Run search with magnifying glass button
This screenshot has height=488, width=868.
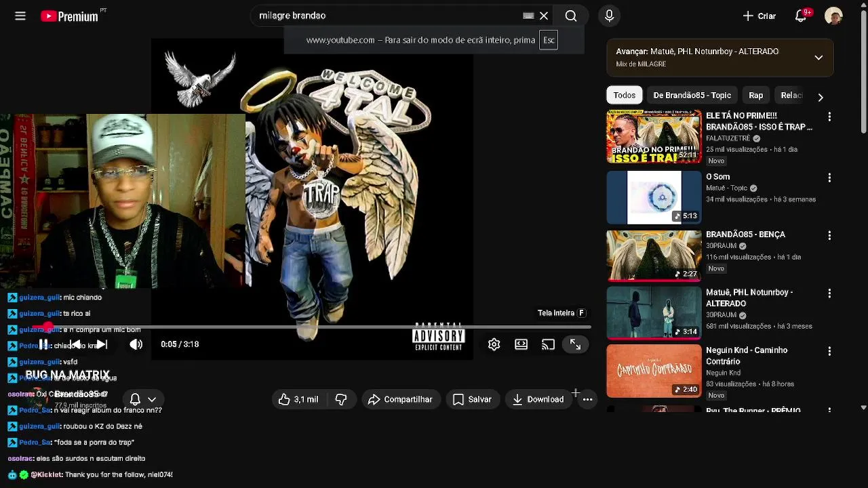[571, 16]
